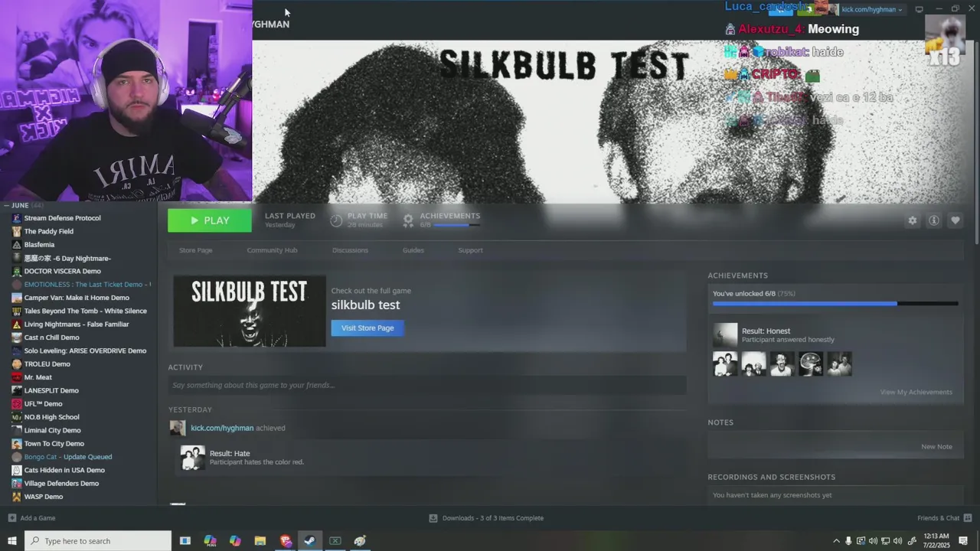Select Camper Van: Make it Home Demo

point(77,298)
